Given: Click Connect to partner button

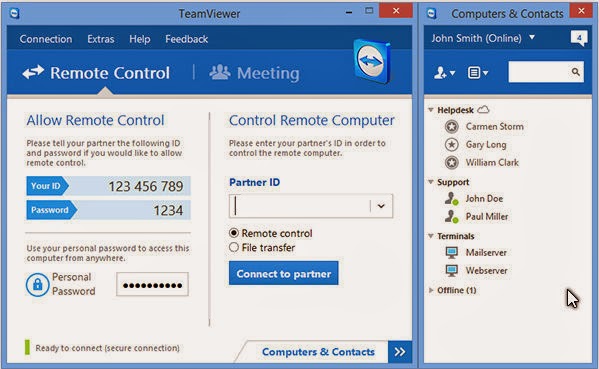Looking at the screenshot, I should point(283,273).
